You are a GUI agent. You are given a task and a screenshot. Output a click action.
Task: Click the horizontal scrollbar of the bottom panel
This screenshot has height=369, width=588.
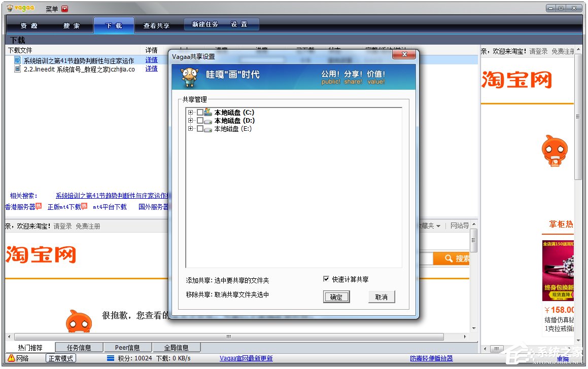pyautogui.click(x=229, y=337)
